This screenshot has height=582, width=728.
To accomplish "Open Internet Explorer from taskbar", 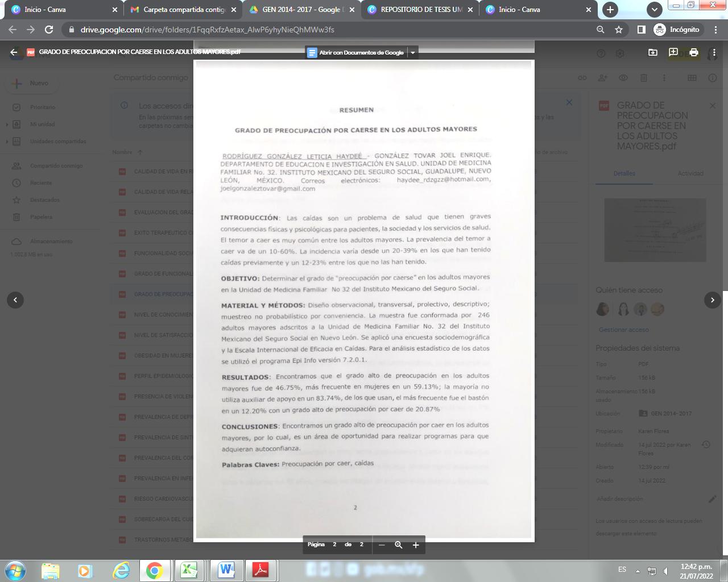I will (121, 569).
